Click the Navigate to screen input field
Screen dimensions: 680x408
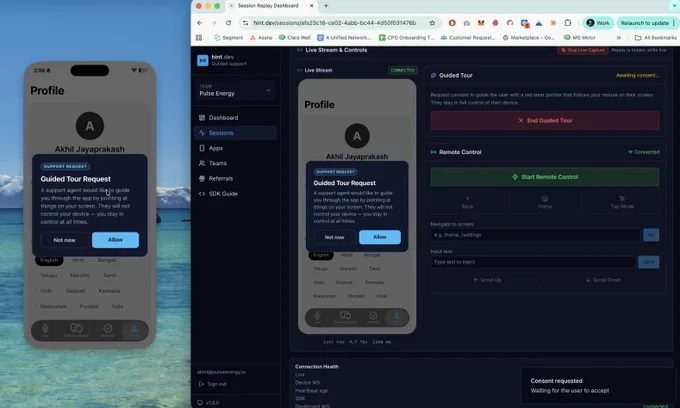536,235
